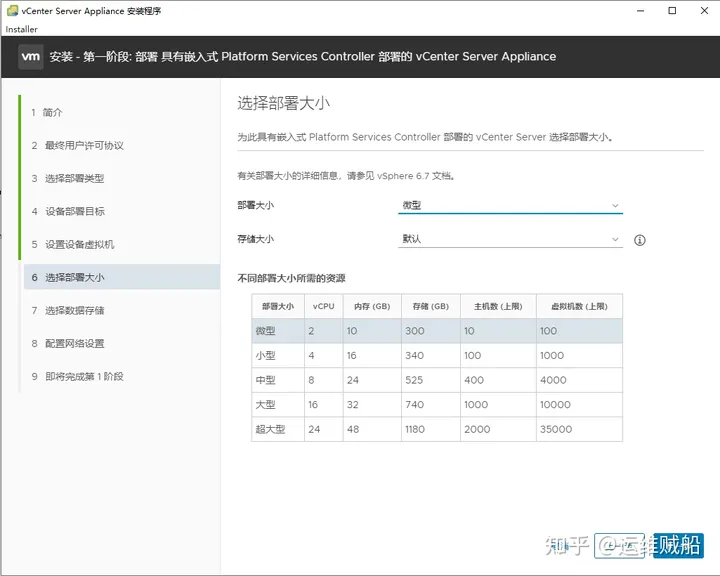Navigate to step 3 选择部署类型

point(74,179)
